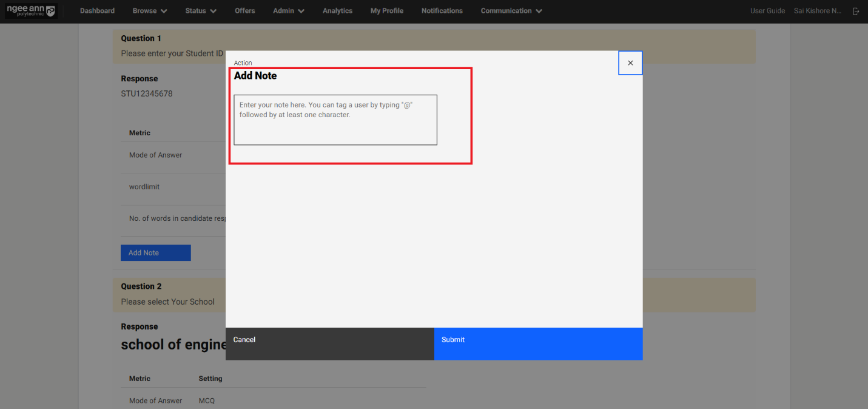Image resolution: width=868 pixels, height=409 pixels.
Task: Click the Ngee Ann Polytechnic logo
Action: pos(31,11)
